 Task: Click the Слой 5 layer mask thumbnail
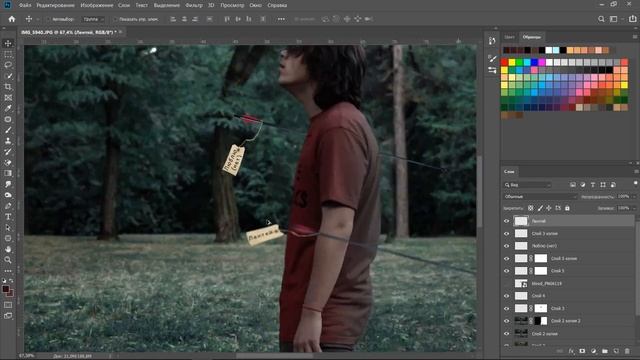click(x=541, y=271)
